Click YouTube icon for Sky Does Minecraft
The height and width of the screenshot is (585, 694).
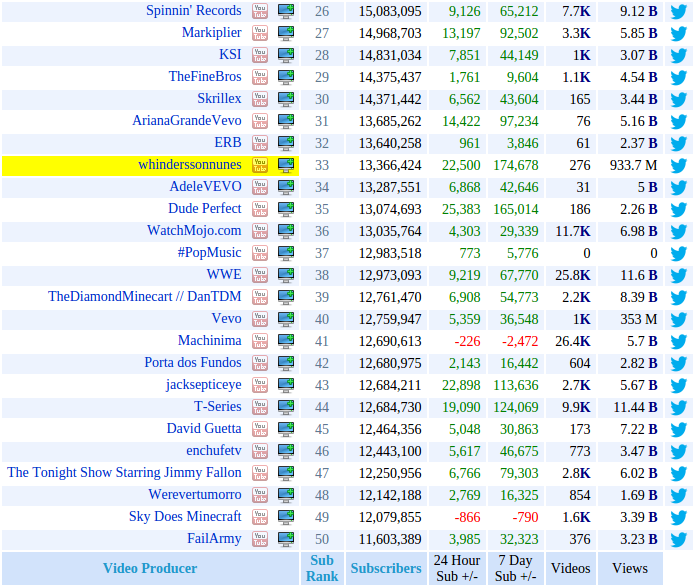[260, 517]
